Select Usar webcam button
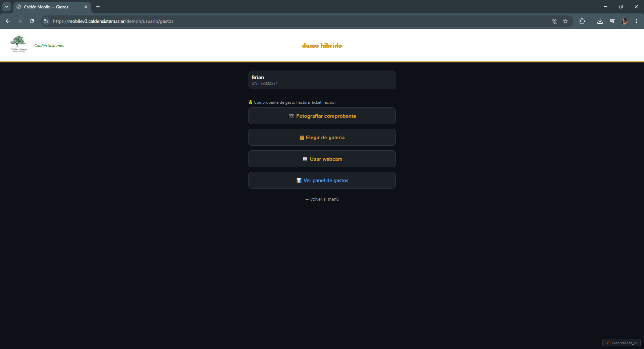This screenshot has height=349, width=644. [322, 159]
